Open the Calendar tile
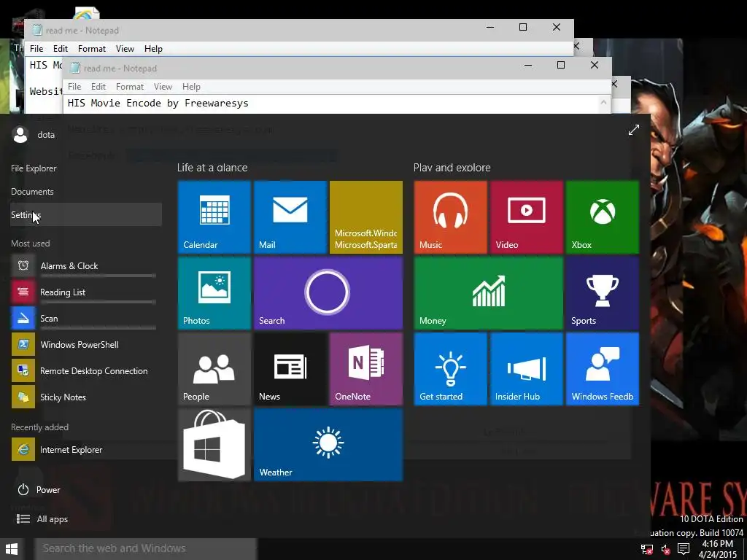 (x=214, y=217)
